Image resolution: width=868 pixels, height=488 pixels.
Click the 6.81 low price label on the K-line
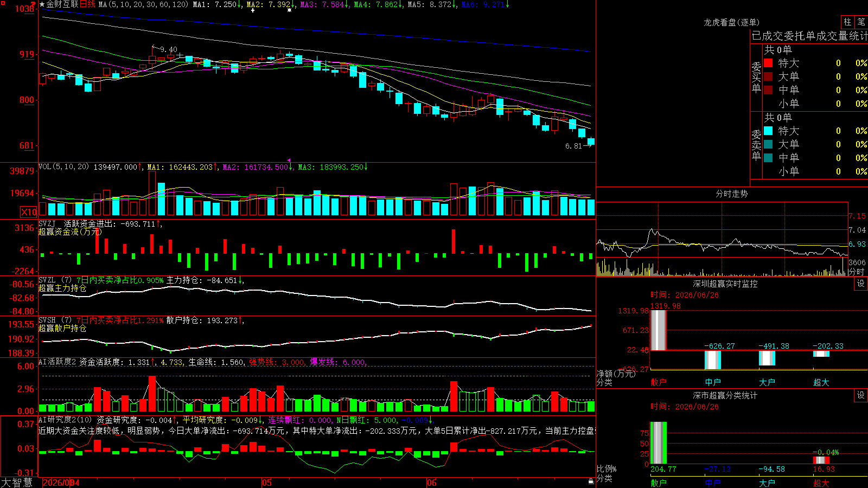(573, 146)
